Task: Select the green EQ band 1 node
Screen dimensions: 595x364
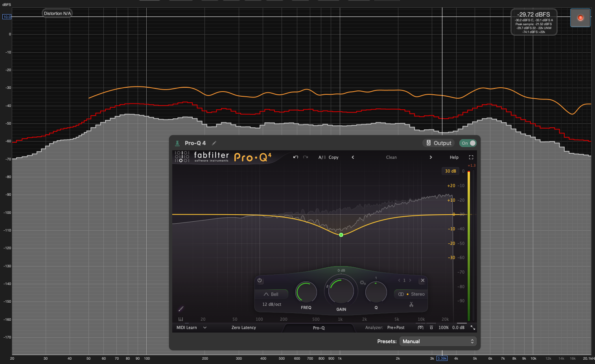Action: pos(341,235)
